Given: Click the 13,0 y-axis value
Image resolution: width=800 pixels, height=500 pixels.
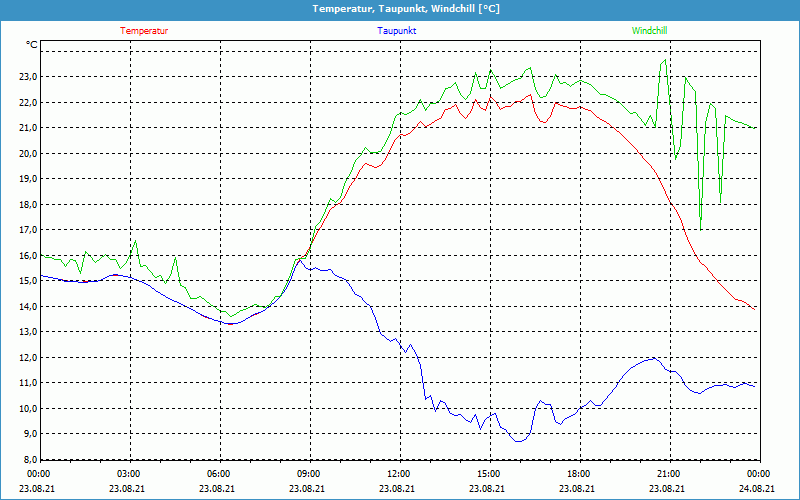Looking at the screenshot, I should pos(29,332).
